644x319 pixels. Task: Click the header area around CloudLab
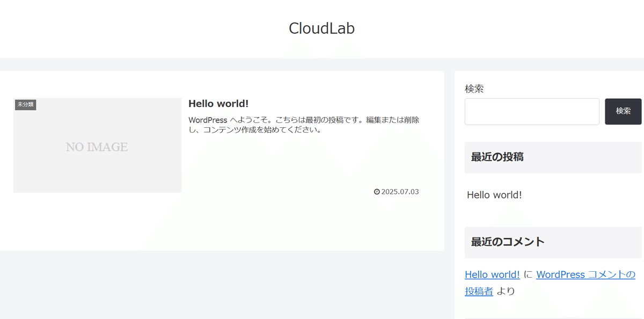[x=161, y=28]
